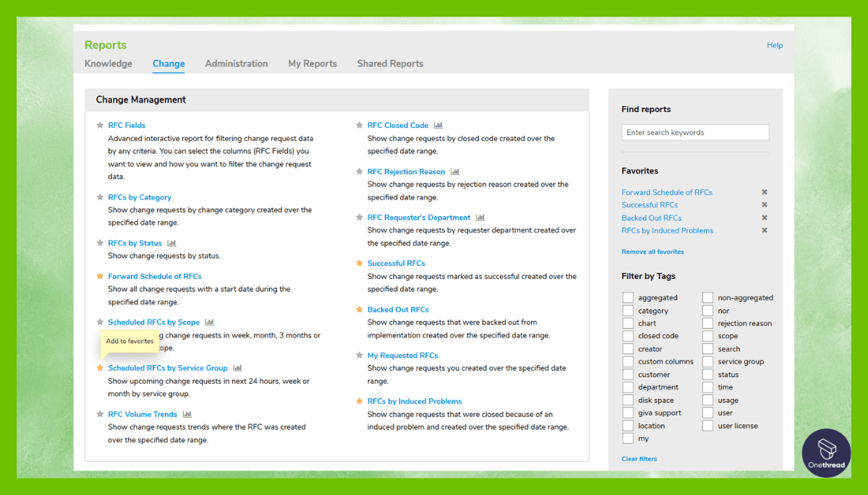Open the chart icon next to RFC Volume Trends
Screen dimensions: 868x495
coord(189,413)
